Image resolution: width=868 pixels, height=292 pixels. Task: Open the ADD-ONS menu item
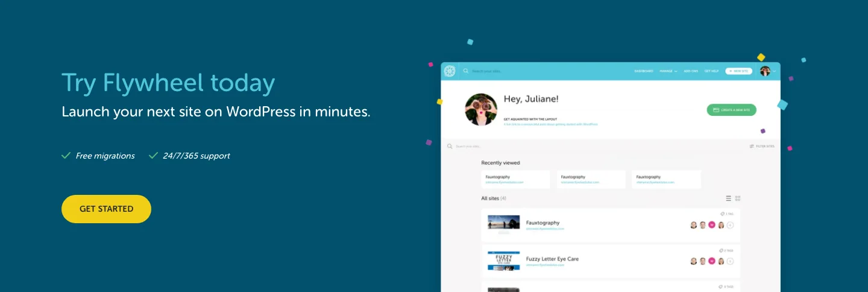[x=691, y=71]
